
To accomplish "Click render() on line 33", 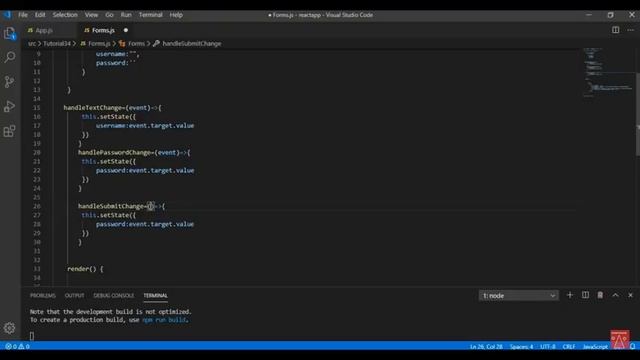I will coord(82,269).
